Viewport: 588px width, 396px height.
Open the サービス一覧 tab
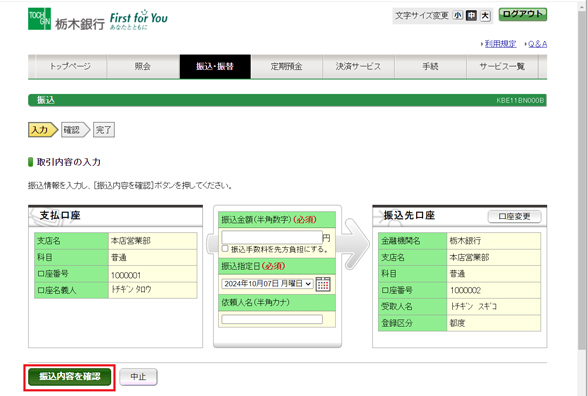(x=502, y=66)
